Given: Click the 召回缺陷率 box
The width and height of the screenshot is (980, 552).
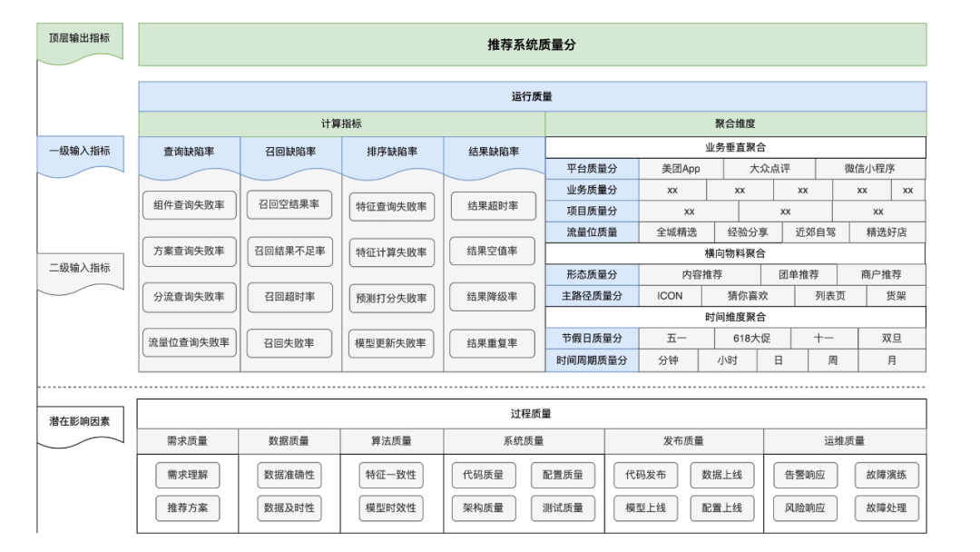Looking at the screenshot, I should (289, 150).
